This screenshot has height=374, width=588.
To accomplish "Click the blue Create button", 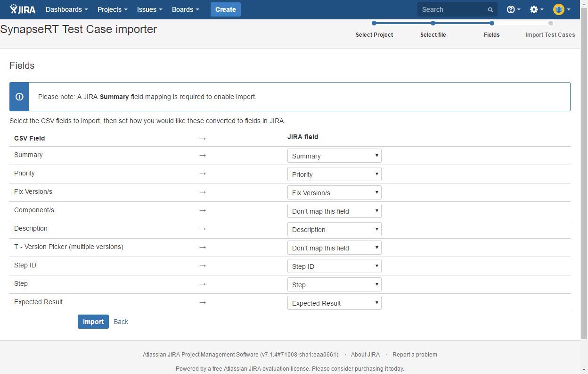I will coord(225,9).
